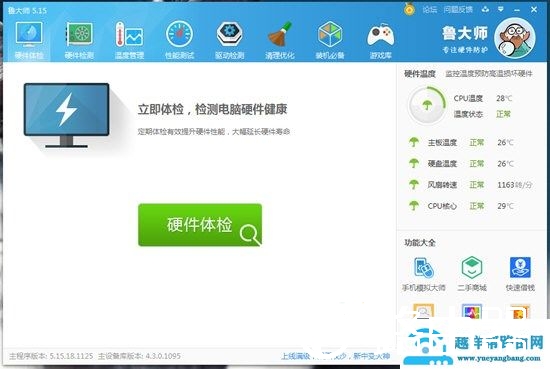Click the CPU temperature circular gauge
Viewport: 550px width, 369px height.
pos(427,105)
